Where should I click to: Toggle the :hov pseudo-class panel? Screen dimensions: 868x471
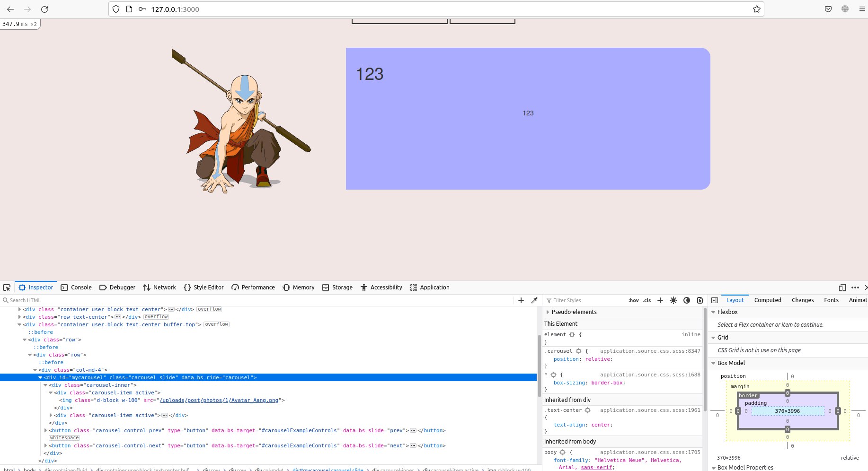(633, 300)
